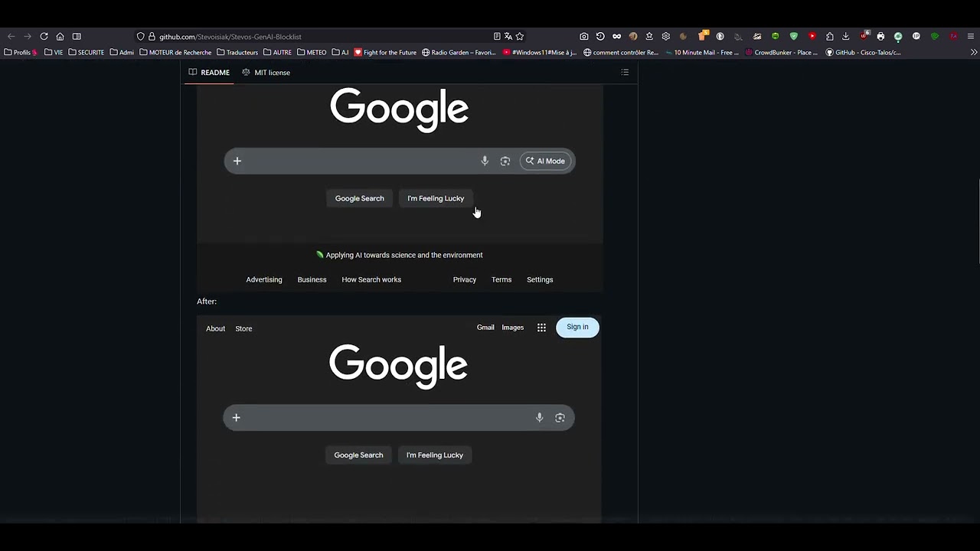Open the history clock icon

click(x=600, y=36)
